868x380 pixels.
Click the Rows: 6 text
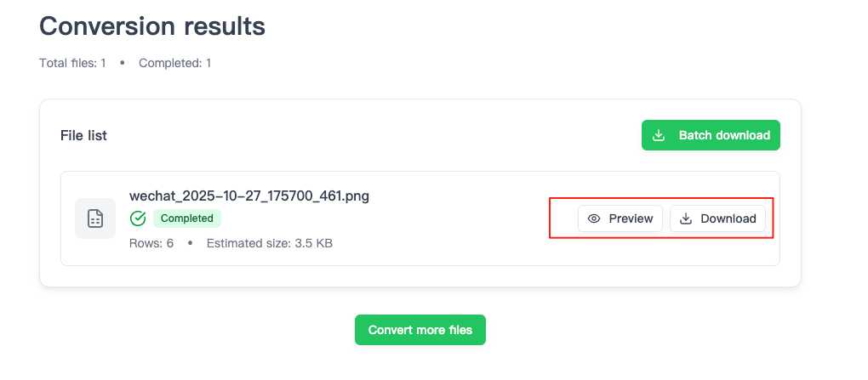point(151,243)
